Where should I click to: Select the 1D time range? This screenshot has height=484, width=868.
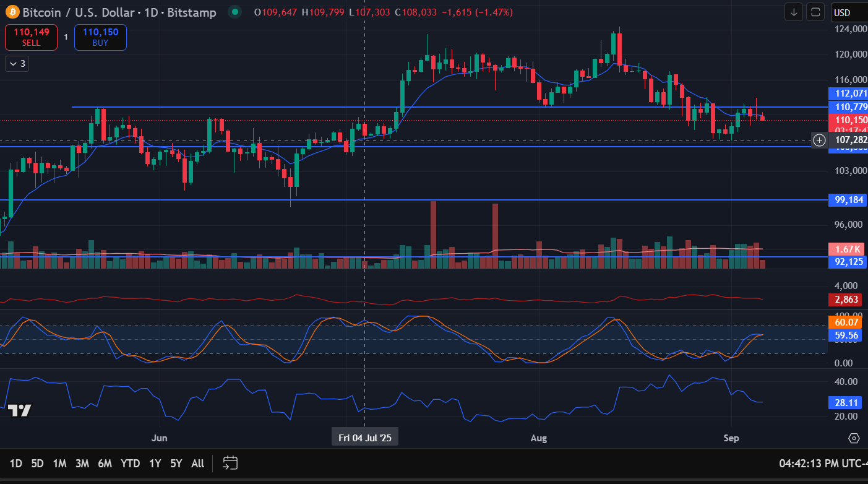tap(16, 463)
